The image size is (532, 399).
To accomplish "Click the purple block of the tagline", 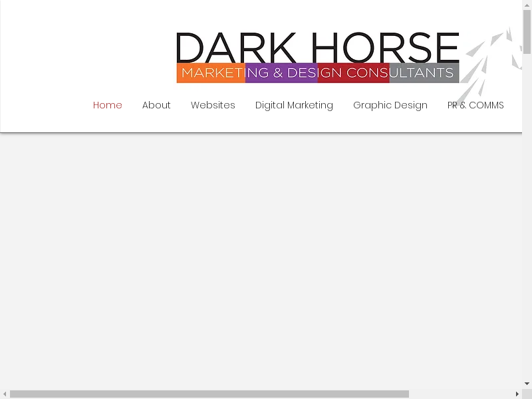I will (281, 73).
